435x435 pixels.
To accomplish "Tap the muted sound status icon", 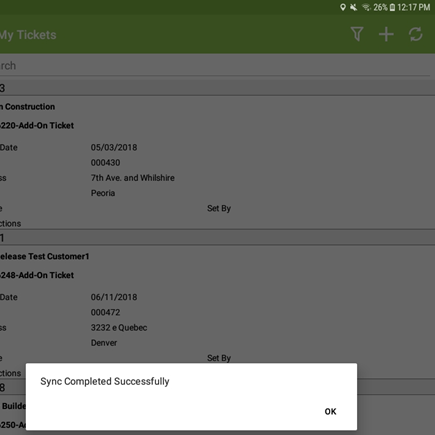I will [x=354, y=7].
